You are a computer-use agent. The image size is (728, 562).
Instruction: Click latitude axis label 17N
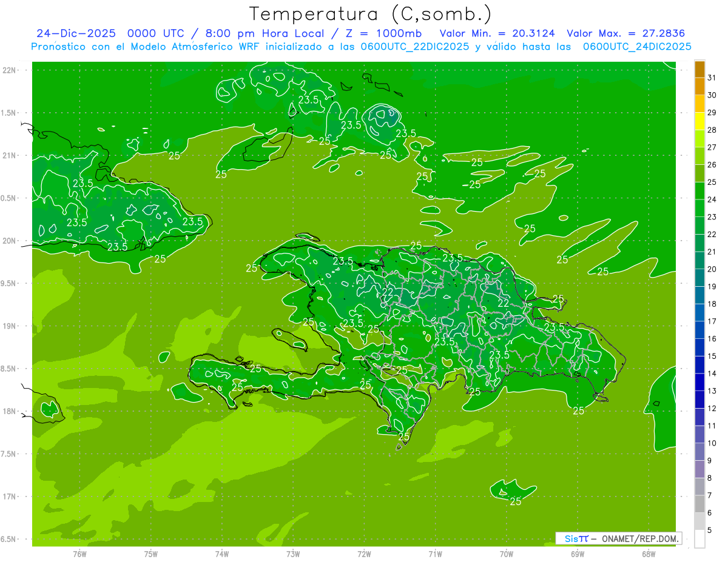(10, 497)
